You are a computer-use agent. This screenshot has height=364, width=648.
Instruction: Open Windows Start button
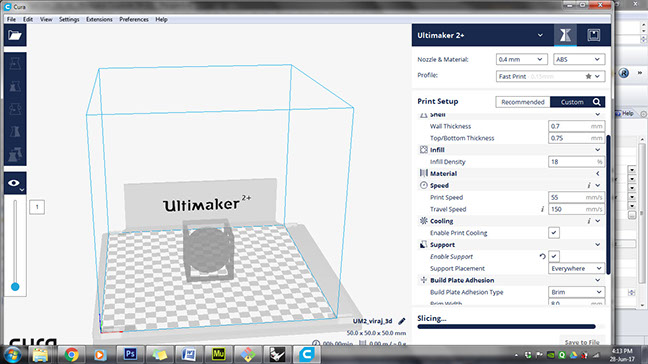(x=12, y=355)
